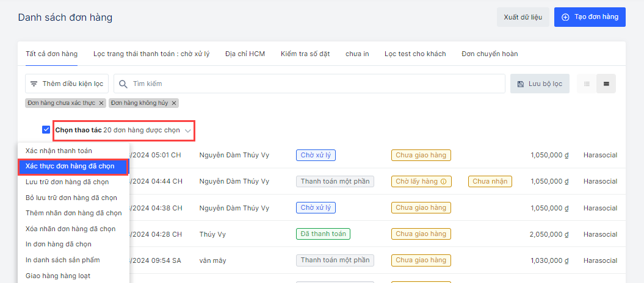Switch to Lọc trạng thái thanh toán tab
This screenshot has width=644, height=283.
tap(151, 54)
